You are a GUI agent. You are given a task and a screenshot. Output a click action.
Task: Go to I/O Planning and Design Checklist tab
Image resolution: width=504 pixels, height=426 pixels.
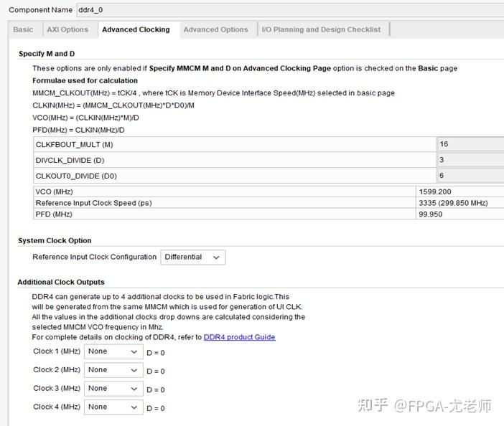[321, 29]
